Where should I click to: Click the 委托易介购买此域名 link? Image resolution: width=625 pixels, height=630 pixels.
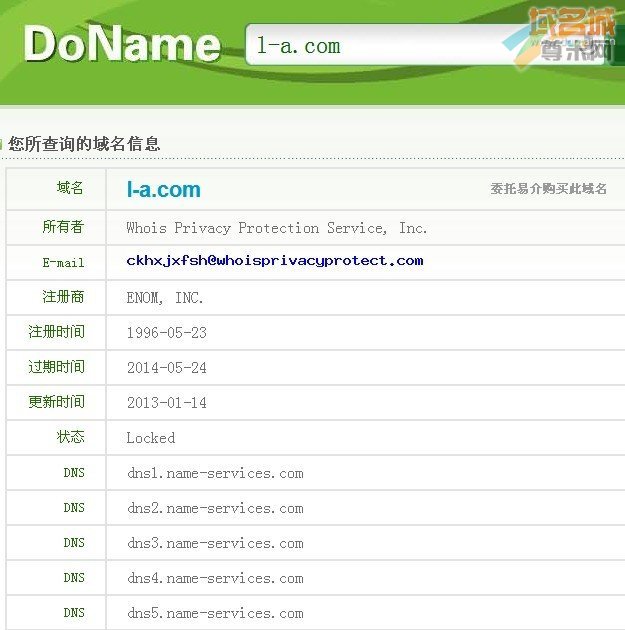tap(548, 188)
